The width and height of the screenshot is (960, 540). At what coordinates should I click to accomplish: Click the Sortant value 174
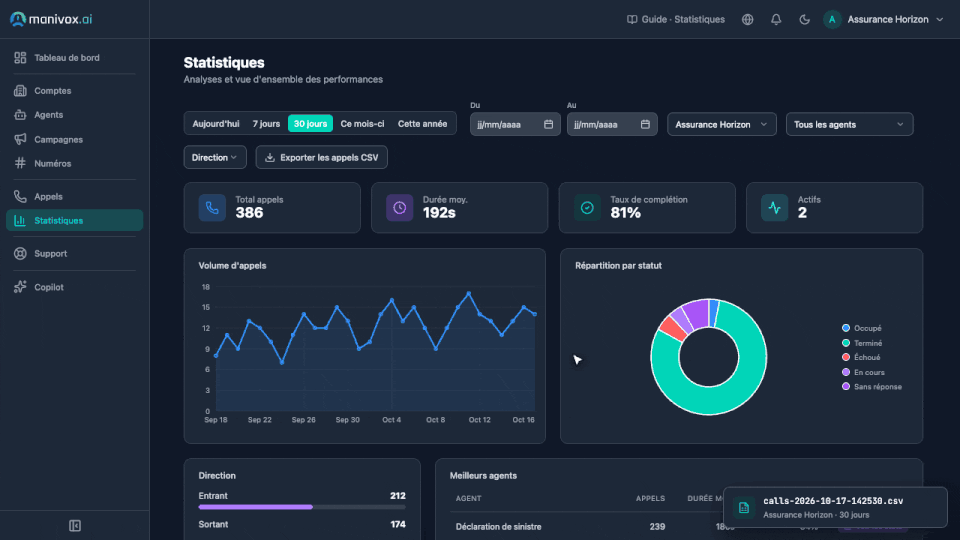[x=398, y=525]
